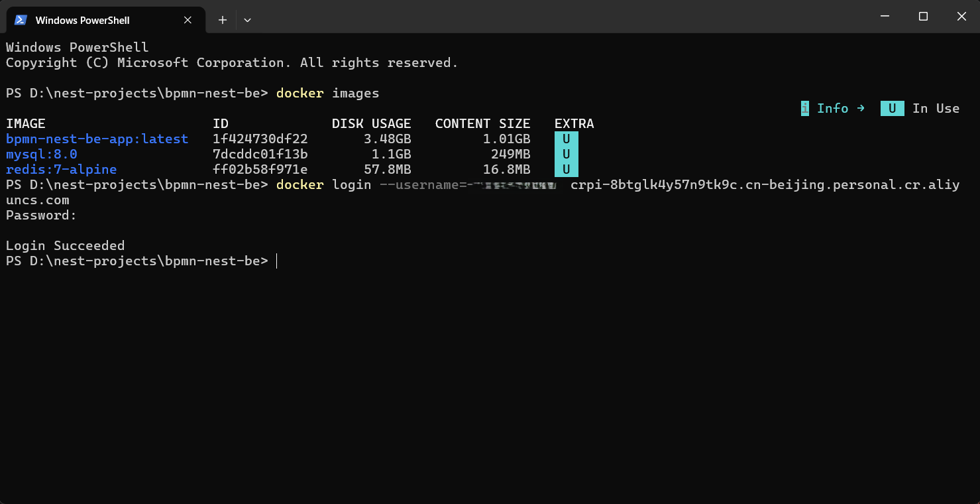Image resolution: width=980 pixels, height=504 pixels.
Task: Click the PowerShell icon on the tab
Action: click(21, 20)
